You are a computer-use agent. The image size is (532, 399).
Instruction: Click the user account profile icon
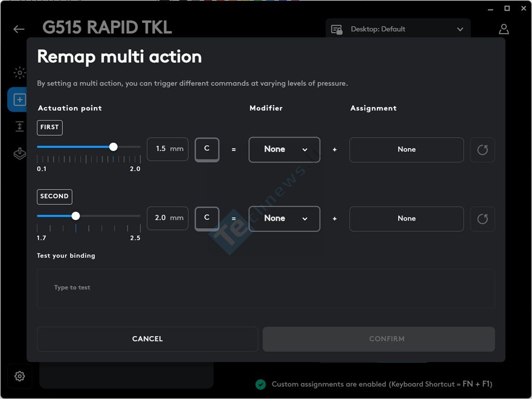point(503,29)
